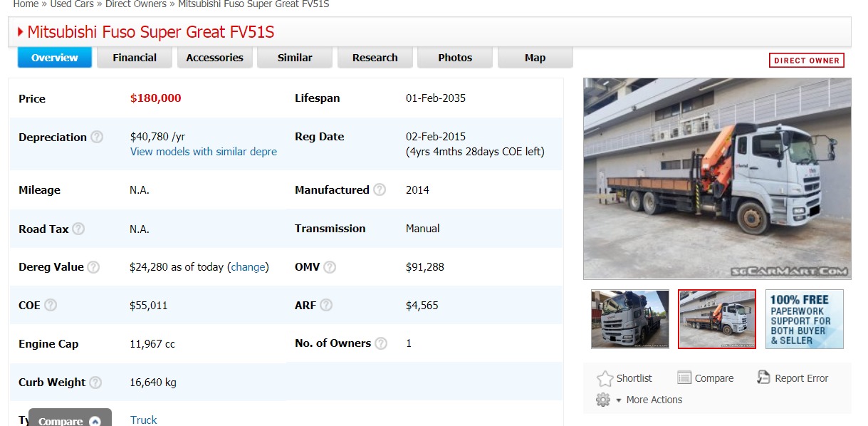Open the Truck vehicle type link

143,420
